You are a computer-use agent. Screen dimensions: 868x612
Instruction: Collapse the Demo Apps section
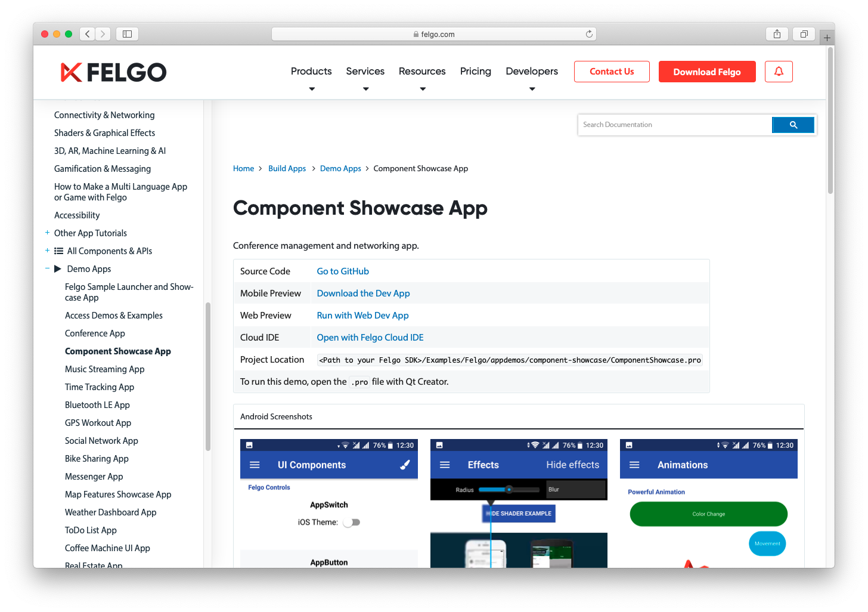(47, 268)
